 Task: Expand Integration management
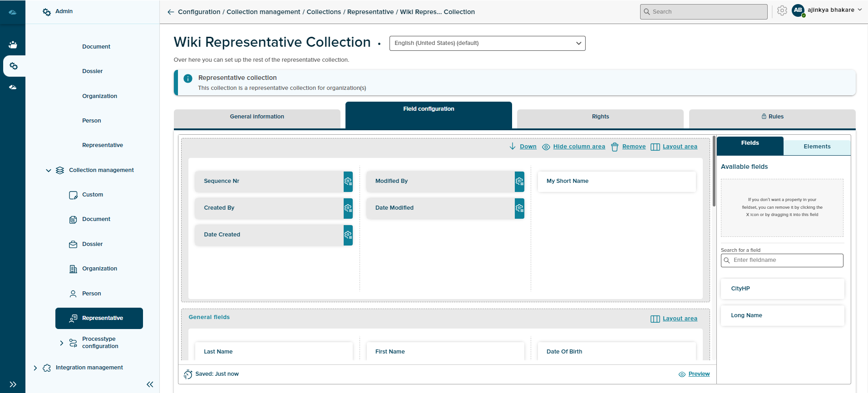click(x=35, y=368)
